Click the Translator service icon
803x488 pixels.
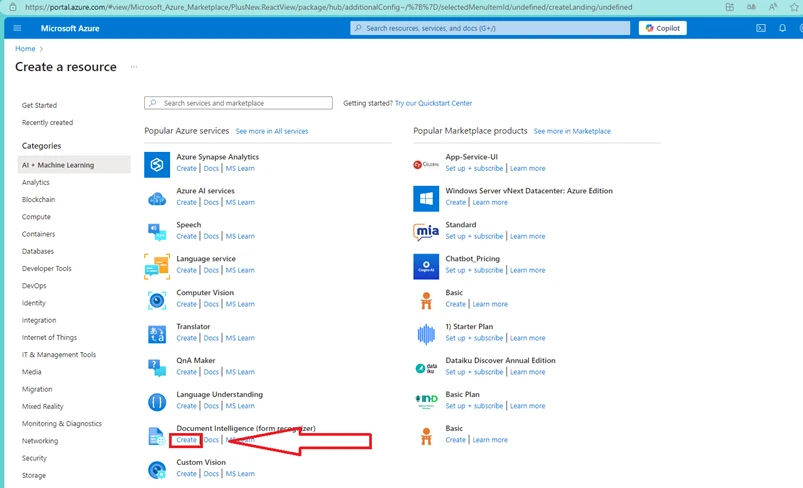(x=157, y=334)
